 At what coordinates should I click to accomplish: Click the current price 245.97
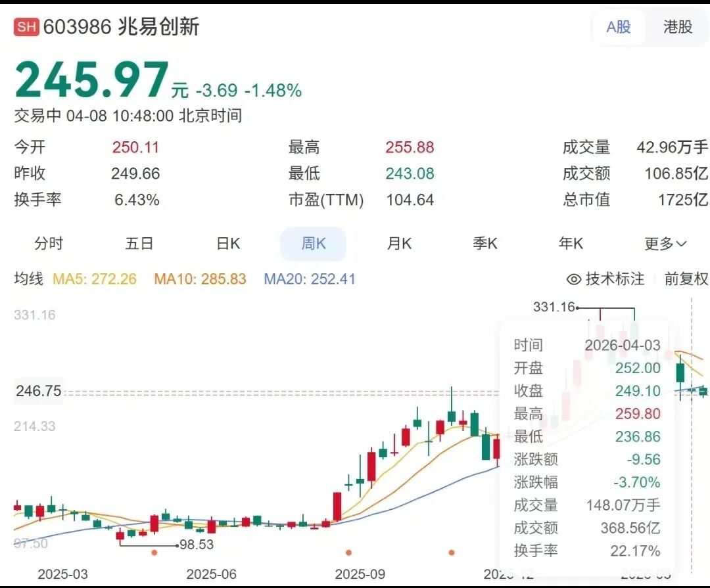point(92,80)
